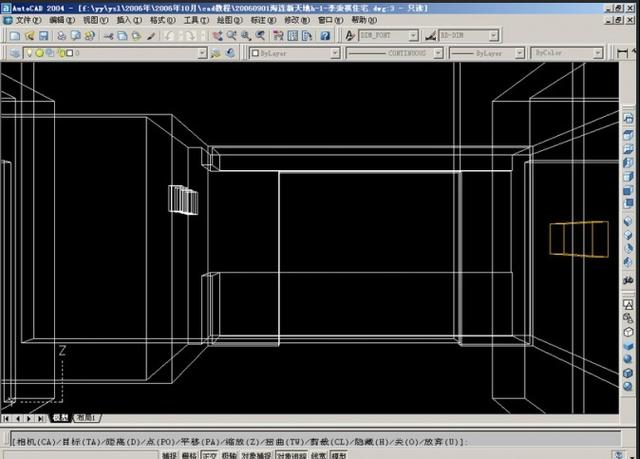Viewport: 640px width, 459px height.
Task: Click the Copy icon
Action: click(122, 36)
